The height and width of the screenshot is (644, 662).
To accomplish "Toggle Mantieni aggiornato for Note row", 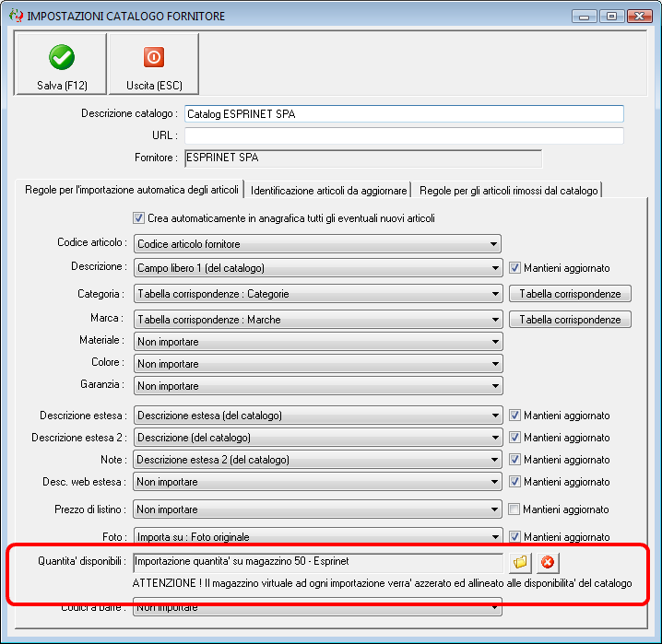I will tap(514, 460).
